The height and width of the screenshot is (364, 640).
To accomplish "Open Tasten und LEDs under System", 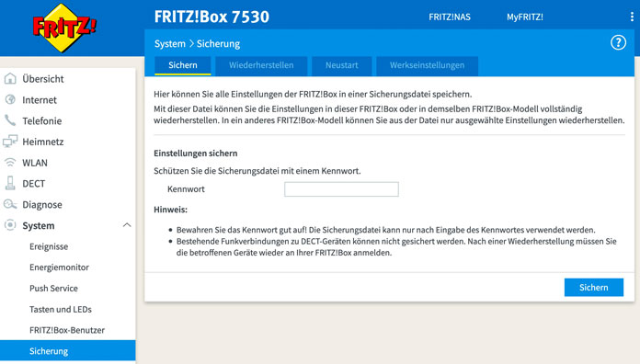I will [x=61, y=310].
